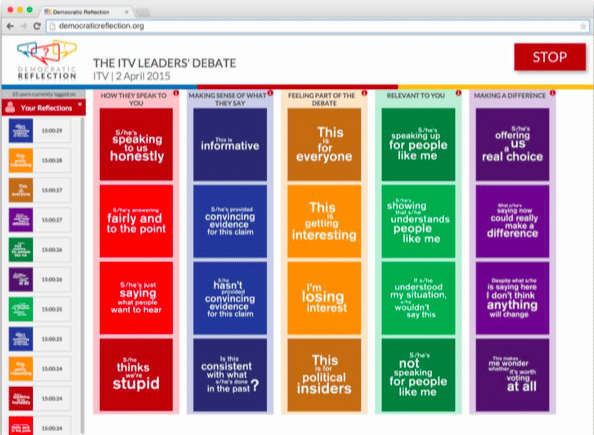Click the browser back arrow
Screen dimensions: 594x435
tap(11, 26)
